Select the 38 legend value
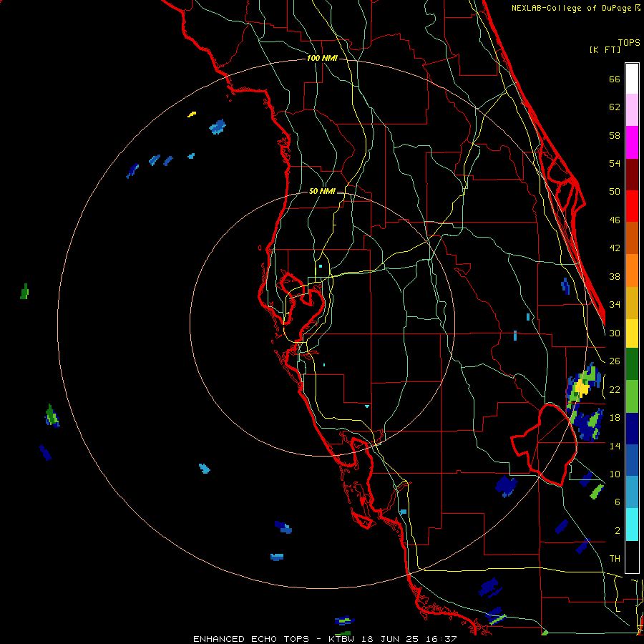The height and width of the screenshot is (644, 644). 615,276
